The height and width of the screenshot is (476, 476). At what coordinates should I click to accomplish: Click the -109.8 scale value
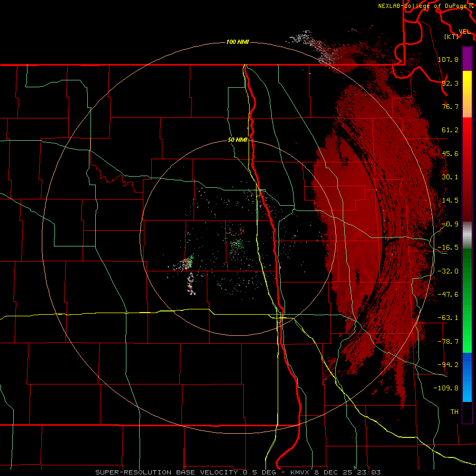coord(446,388)
